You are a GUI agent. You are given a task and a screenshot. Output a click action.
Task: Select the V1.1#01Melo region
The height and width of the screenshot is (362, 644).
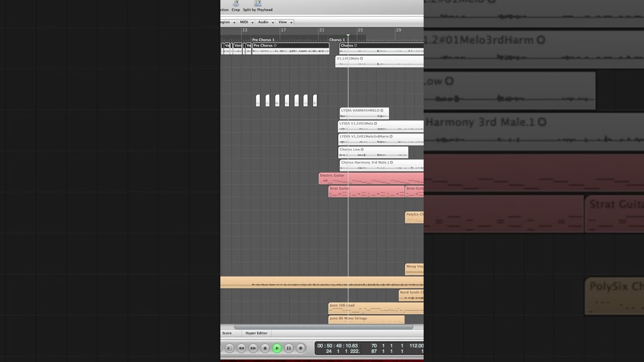[x=379, y=61]
